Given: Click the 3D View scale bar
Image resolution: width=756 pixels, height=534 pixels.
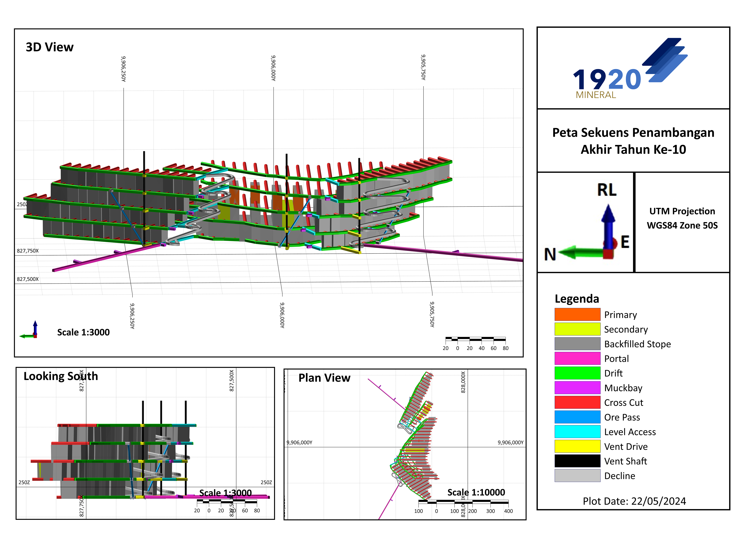Looking at the screenshot, I should pyautogui.click(x=475, y=339).
